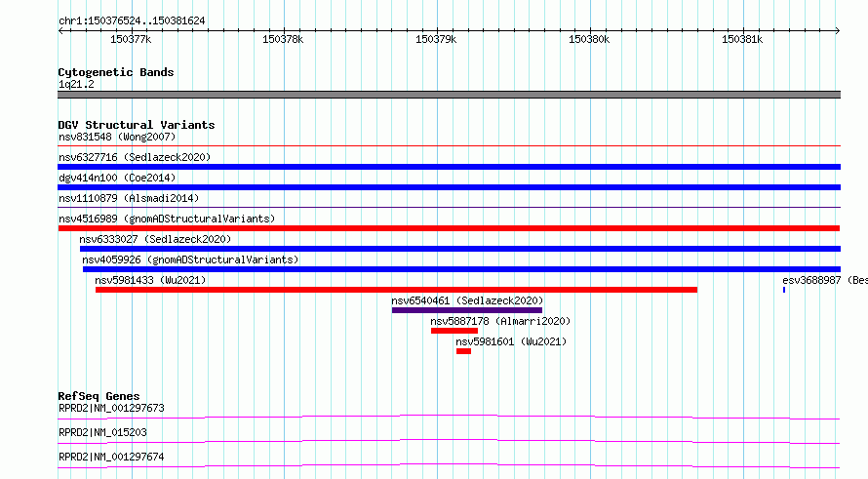Open the nsv6540461 (Sedlazeck2020) label
The width and height of the screenshot is (868, 479).
pyautogui.click(x=467, y=300)
